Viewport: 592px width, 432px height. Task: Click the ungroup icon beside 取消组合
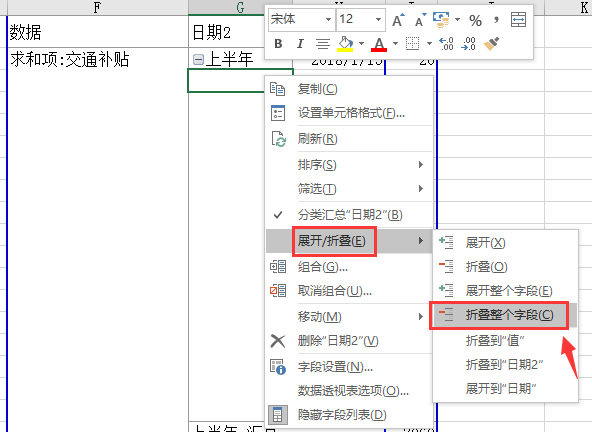coord(278,291)
